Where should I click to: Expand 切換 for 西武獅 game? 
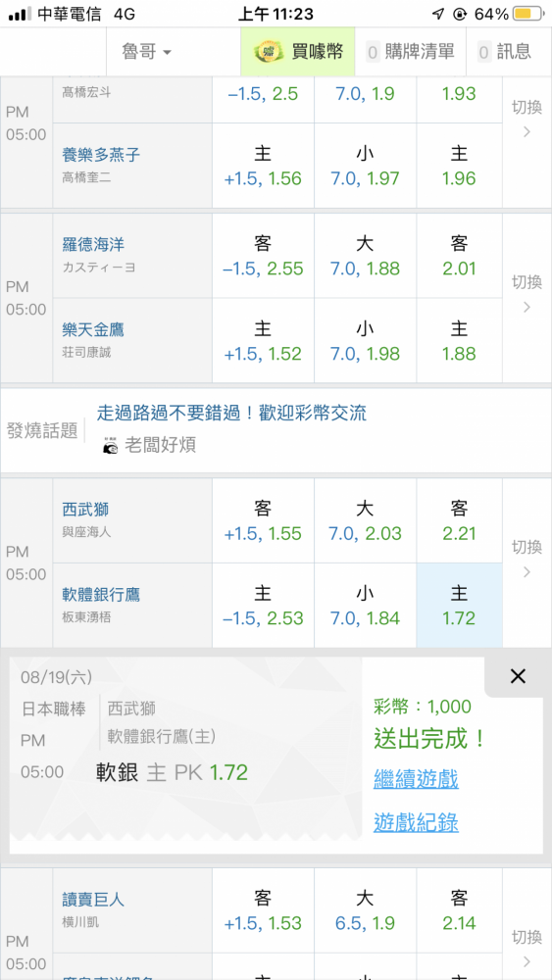[527, 559]
